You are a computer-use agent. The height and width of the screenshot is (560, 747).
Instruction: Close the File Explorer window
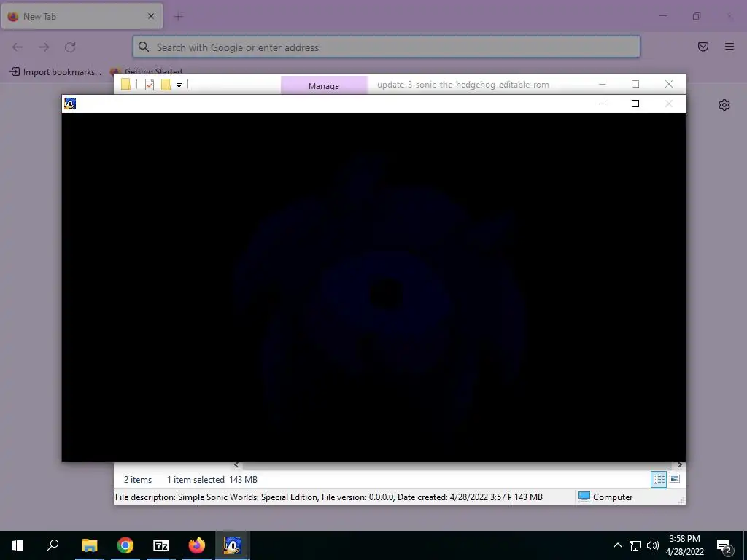point(669,84)
